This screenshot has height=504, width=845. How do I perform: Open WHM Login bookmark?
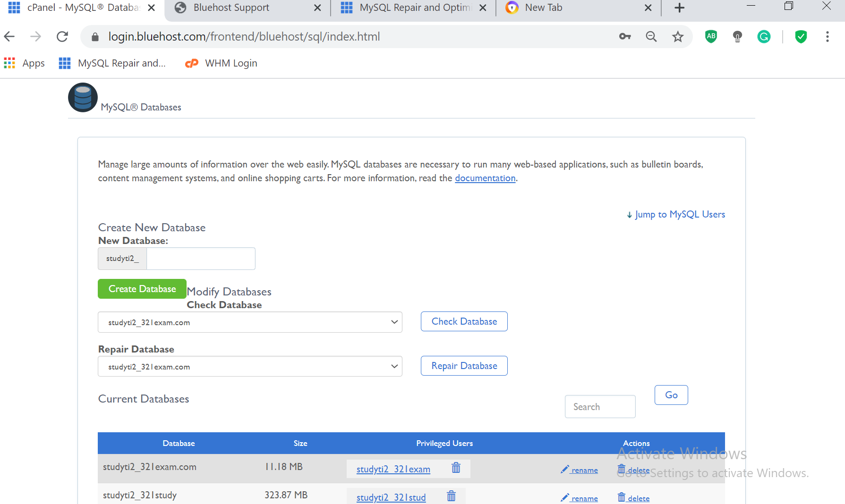click(222, 63)
